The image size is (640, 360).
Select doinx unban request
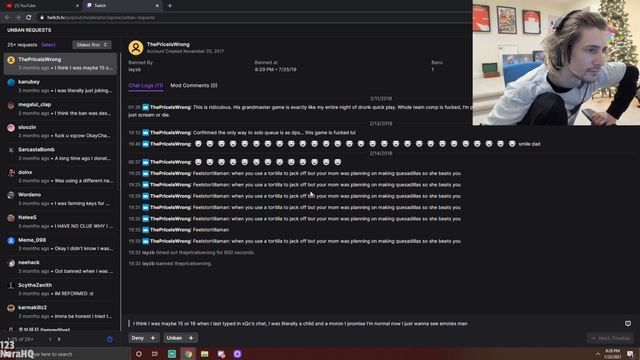60,176
